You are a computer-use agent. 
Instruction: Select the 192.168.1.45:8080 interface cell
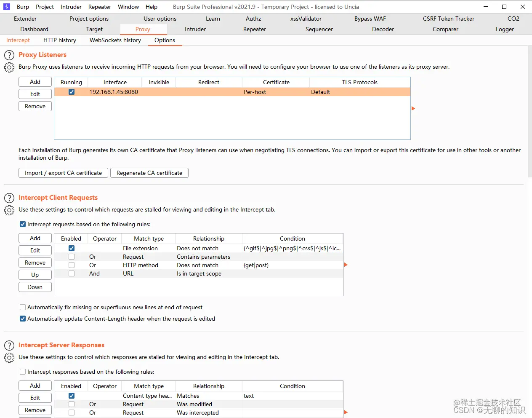click(115, 92)
